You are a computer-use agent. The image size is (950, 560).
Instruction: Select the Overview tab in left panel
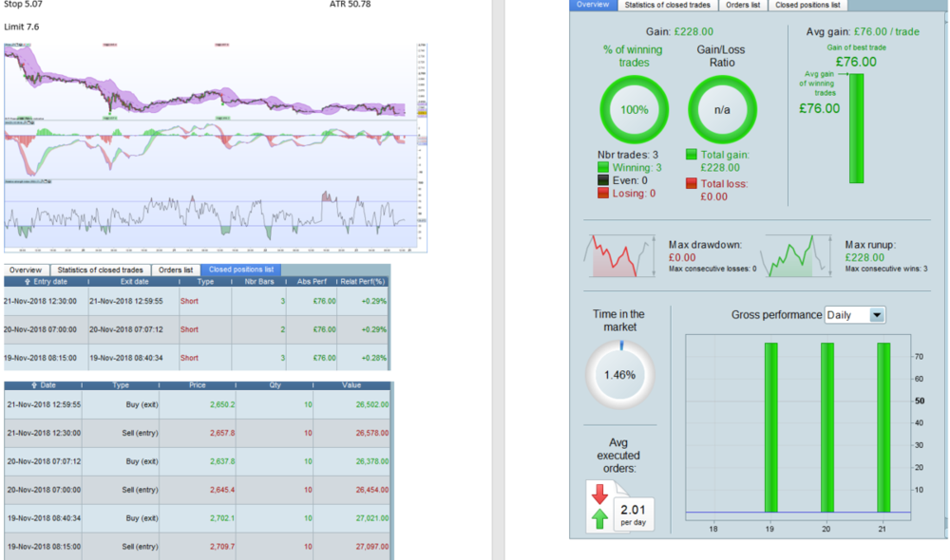point(26,271)
